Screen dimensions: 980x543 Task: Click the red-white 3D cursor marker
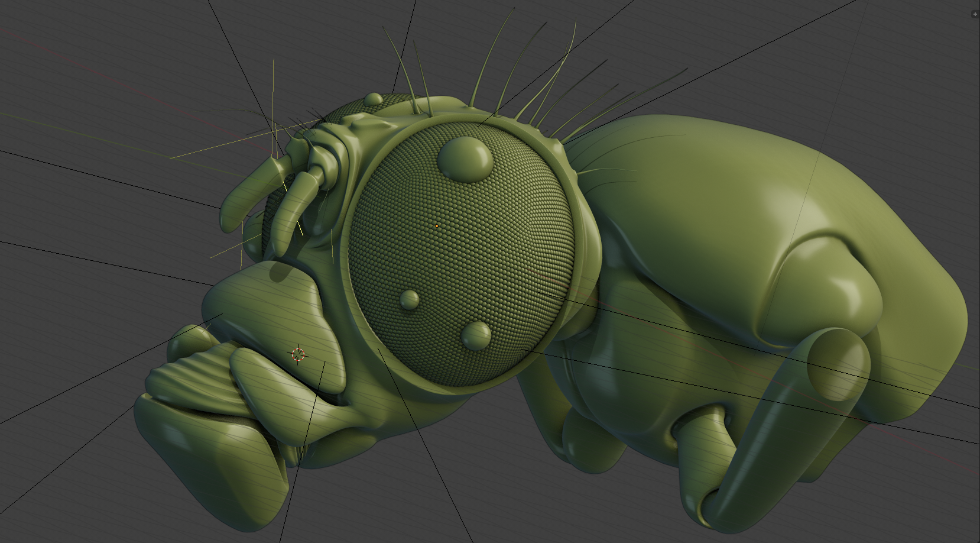tap(298, 354)
